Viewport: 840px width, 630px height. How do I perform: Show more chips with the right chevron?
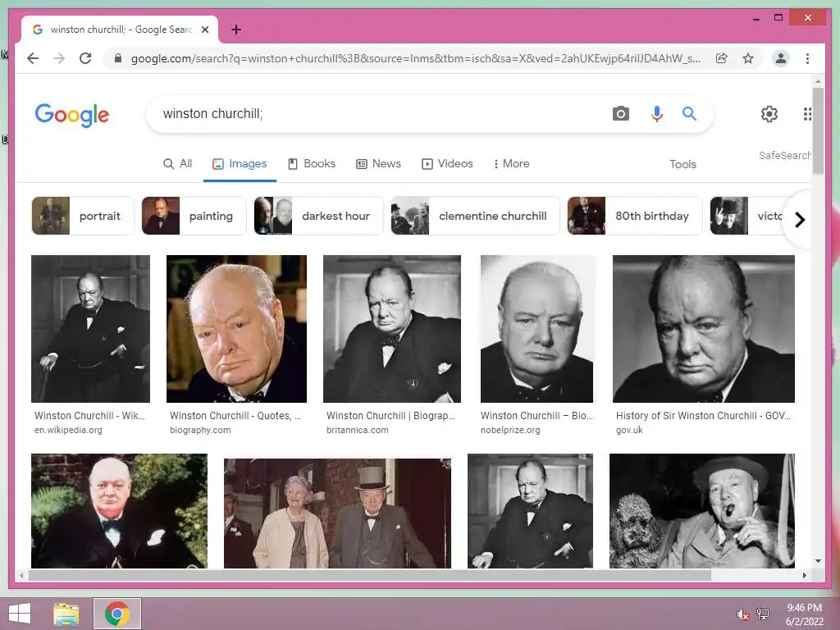tap(799, 220)
